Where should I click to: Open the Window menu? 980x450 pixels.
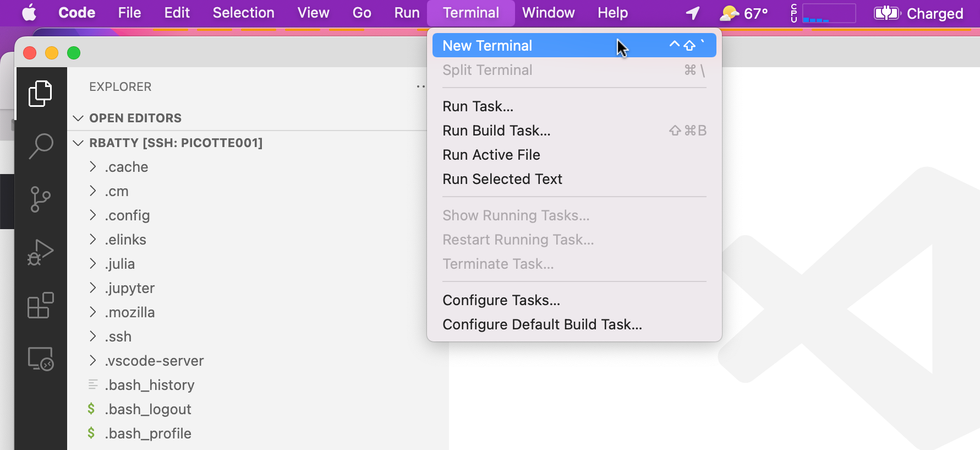pos(548,13)
